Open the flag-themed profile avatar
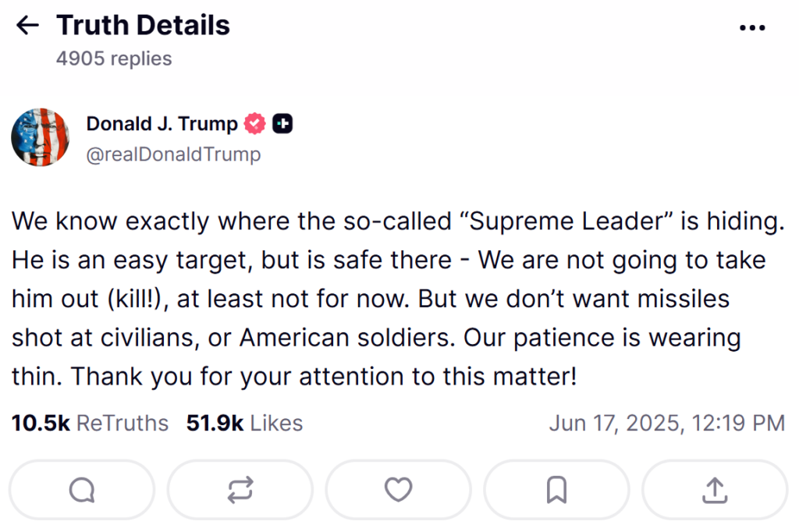The height and width of the screenshot is (532, 799). pyautogui.click(x=41, y=137)
